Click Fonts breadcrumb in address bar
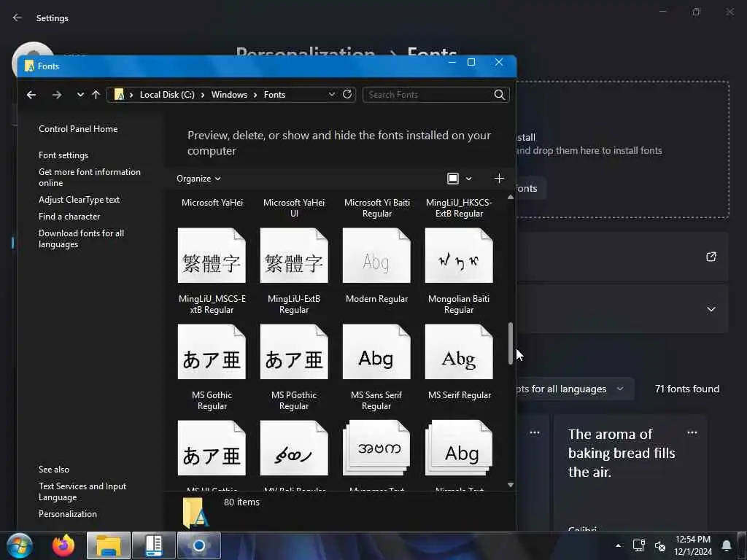This screenshot has width=747, height=560. point(274,95)
